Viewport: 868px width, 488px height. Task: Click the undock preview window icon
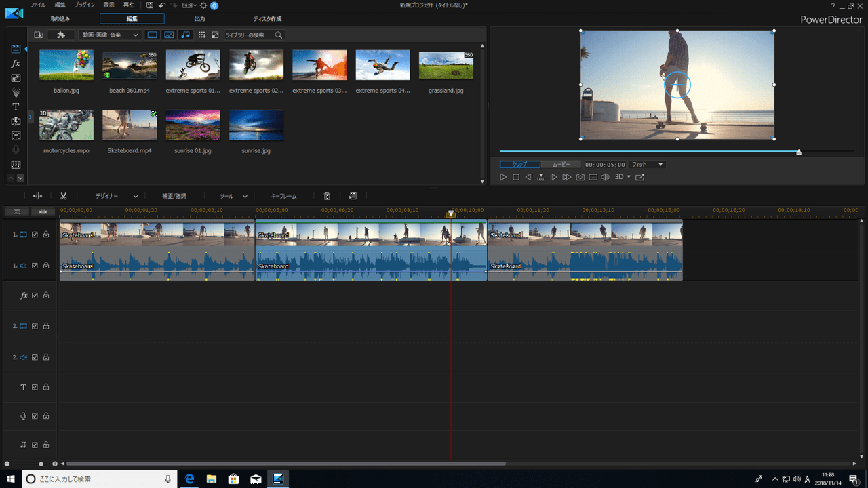[x=639, y=177]
